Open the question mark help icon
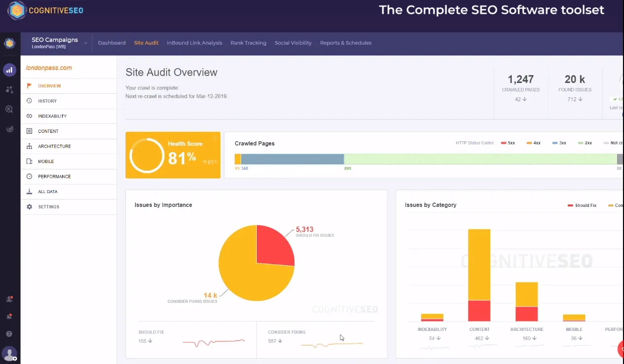The width and height of the screenshot is (624, 364). click(9, 334)
